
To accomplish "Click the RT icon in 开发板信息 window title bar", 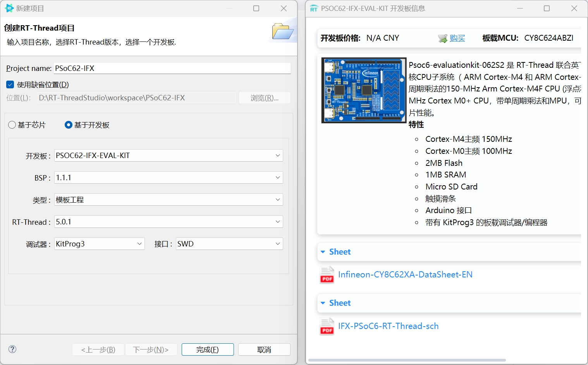I will pyautogui.click(x=314, y=9).
